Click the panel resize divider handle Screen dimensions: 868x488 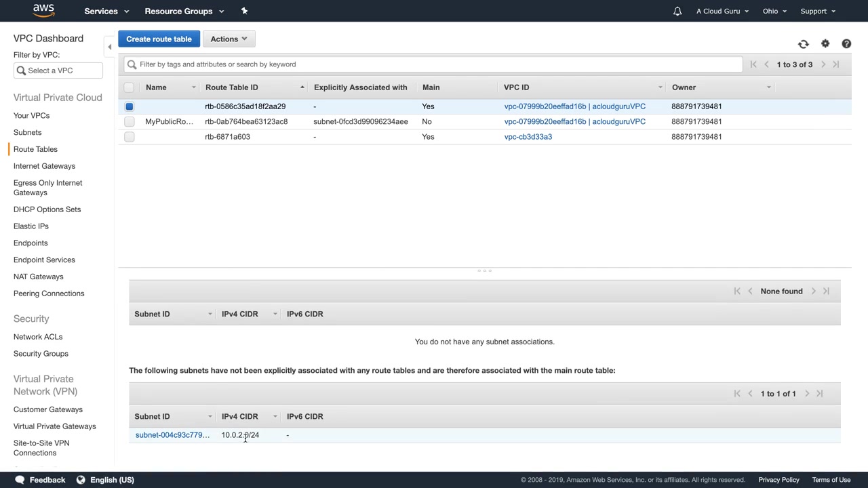pos(484,270)
